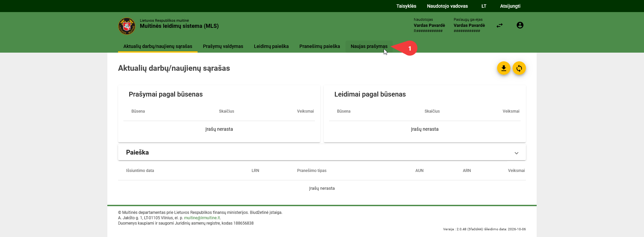
Task: Open the Aktualių darbų/naujienų sąrašas tab
Action: [158, 46]
